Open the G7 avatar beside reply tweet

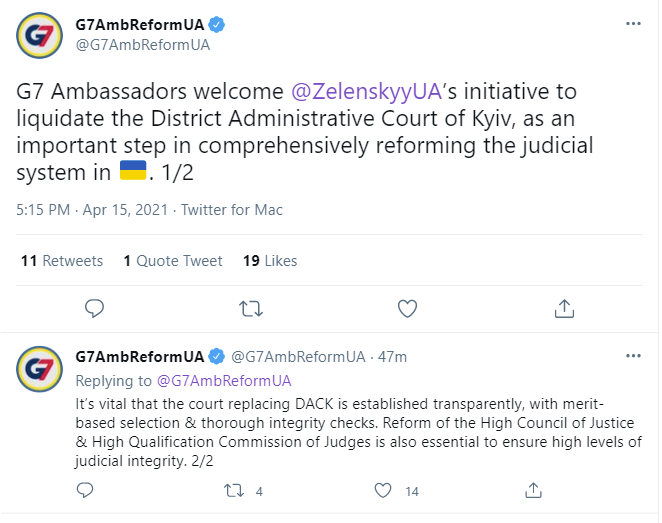[39, 369]
